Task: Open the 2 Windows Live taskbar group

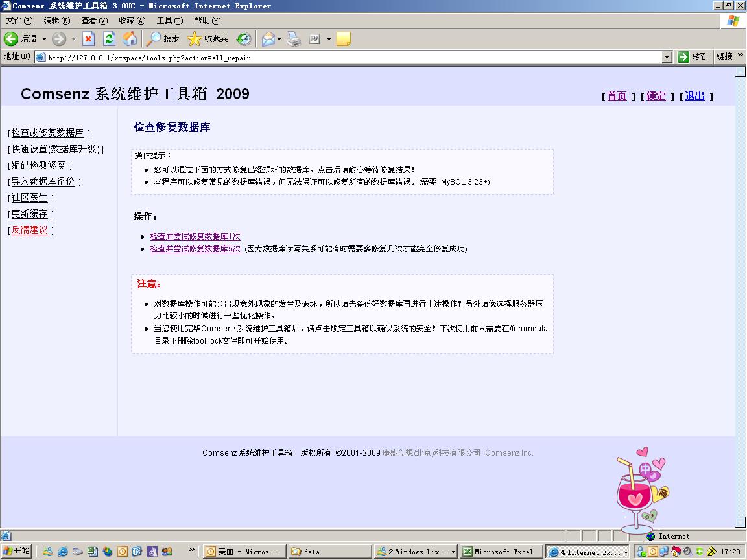Action: [x=416, y=552]
